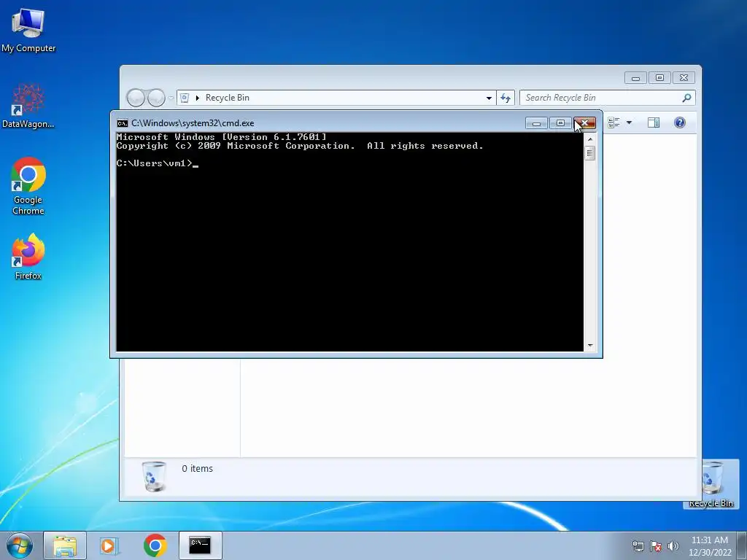Click the Search Recycle Bin field

pos(608,98)
